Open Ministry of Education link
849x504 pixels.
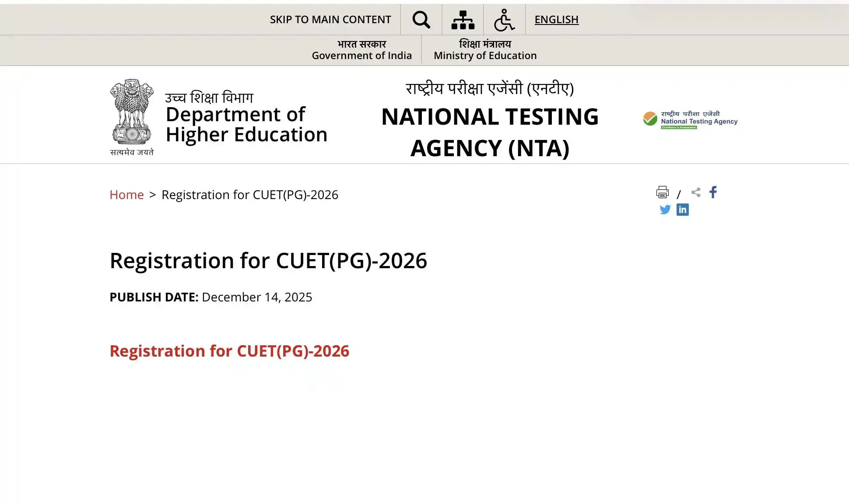[485, 50]
